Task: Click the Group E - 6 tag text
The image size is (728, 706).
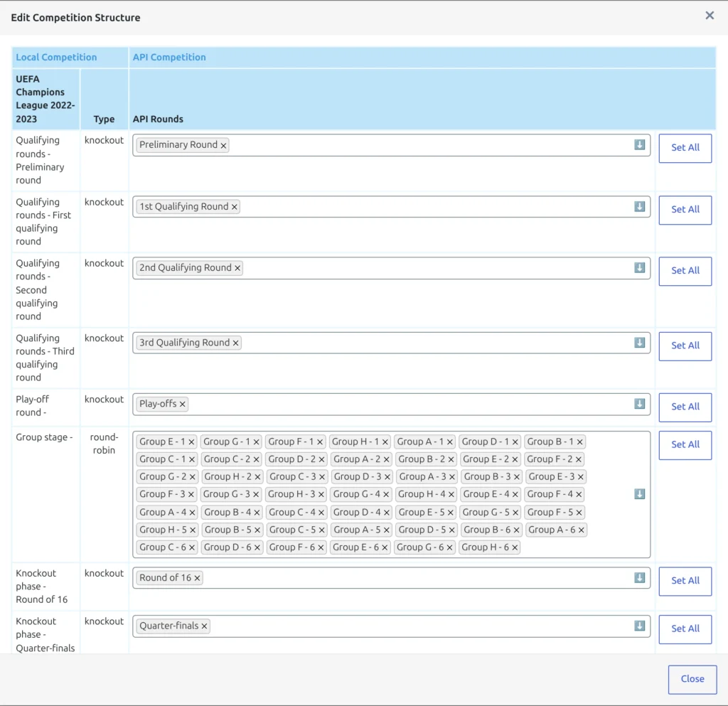Action: pos(355,547)
